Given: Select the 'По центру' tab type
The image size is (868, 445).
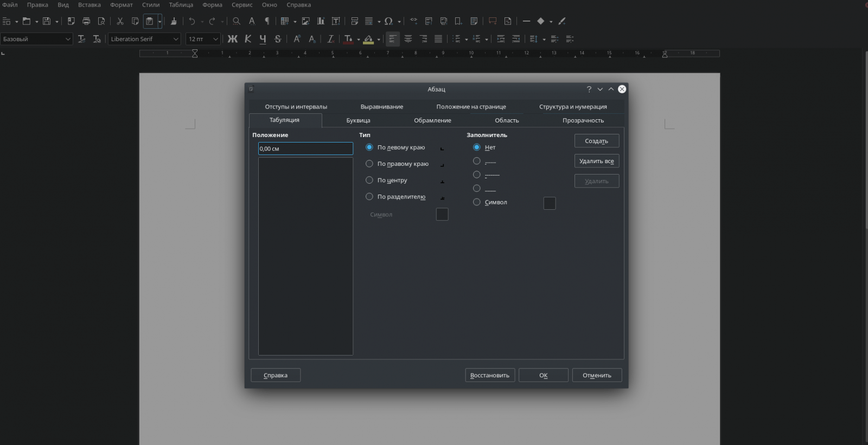Looking at the screenshot, I should click(x=369, y=180).
